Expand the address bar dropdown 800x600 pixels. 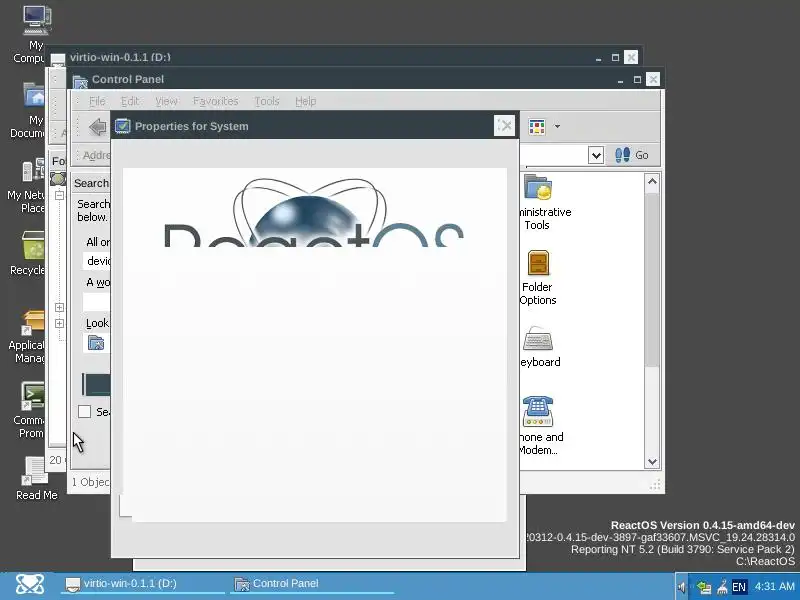coord(596,155)
